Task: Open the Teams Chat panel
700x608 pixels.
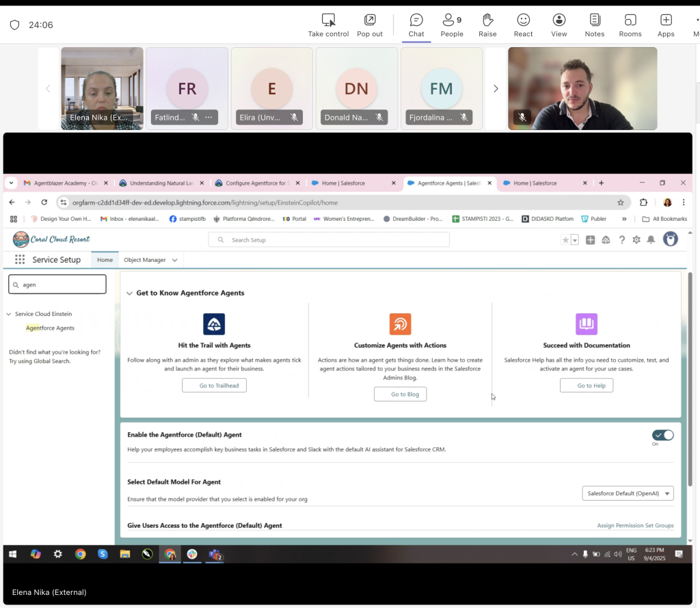Action: click(x=416, y=25)
